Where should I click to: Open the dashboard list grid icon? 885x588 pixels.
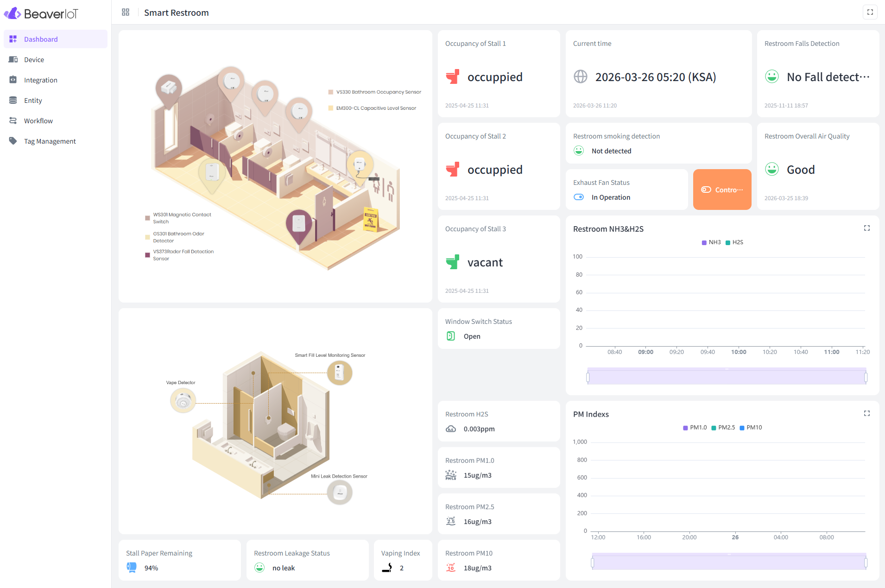(x=126, y=13)
